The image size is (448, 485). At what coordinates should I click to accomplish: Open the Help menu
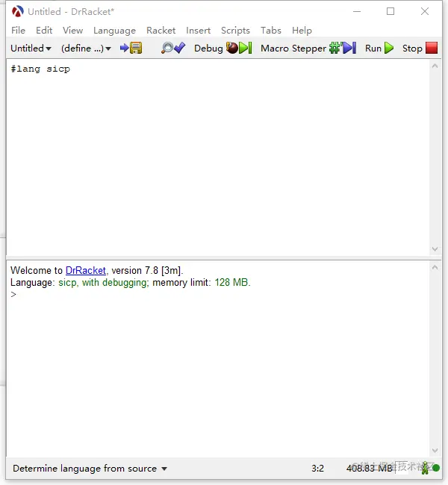tap(302, 31)
